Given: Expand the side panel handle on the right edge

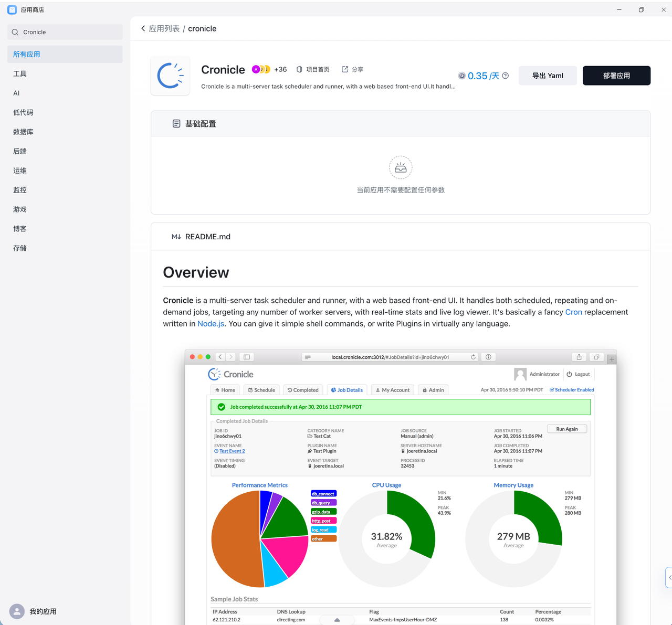Looking at the screenshot, I should coord(669,577).
